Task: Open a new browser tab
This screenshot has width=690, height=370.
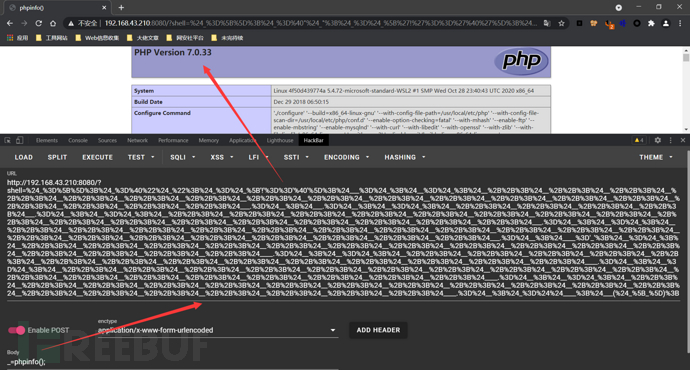Action: [x=121, y=7]
